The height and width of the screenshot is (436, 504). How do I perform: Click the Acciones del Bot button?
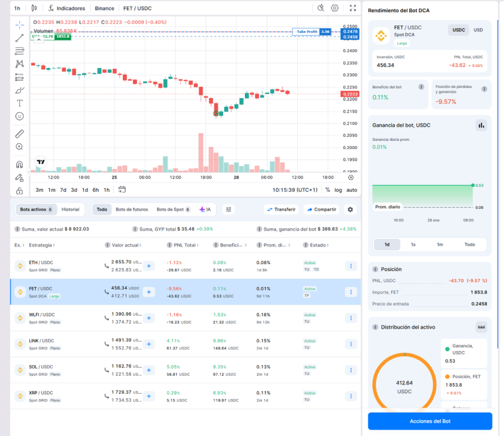(429, 421)
